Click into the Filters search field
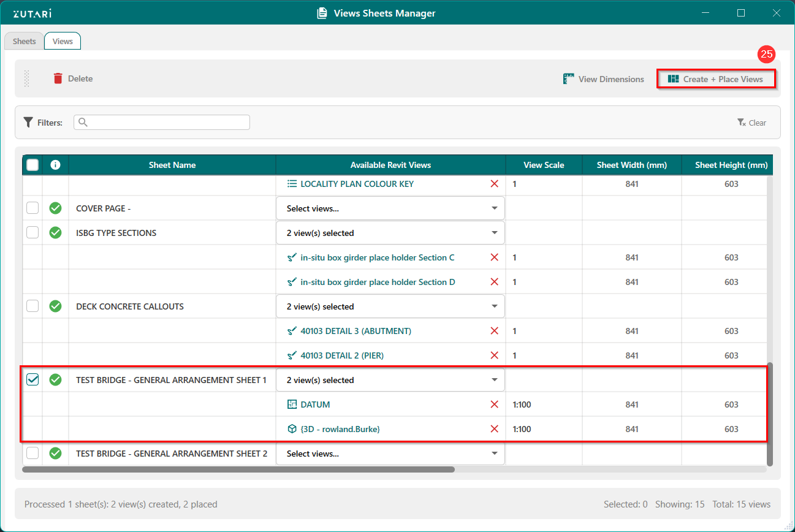 165,123
